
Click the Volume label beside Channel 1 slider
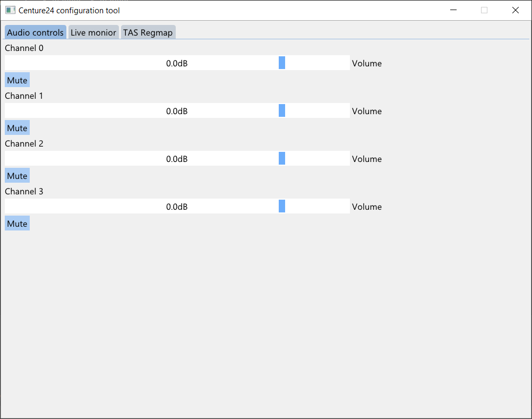click(367, 112)
